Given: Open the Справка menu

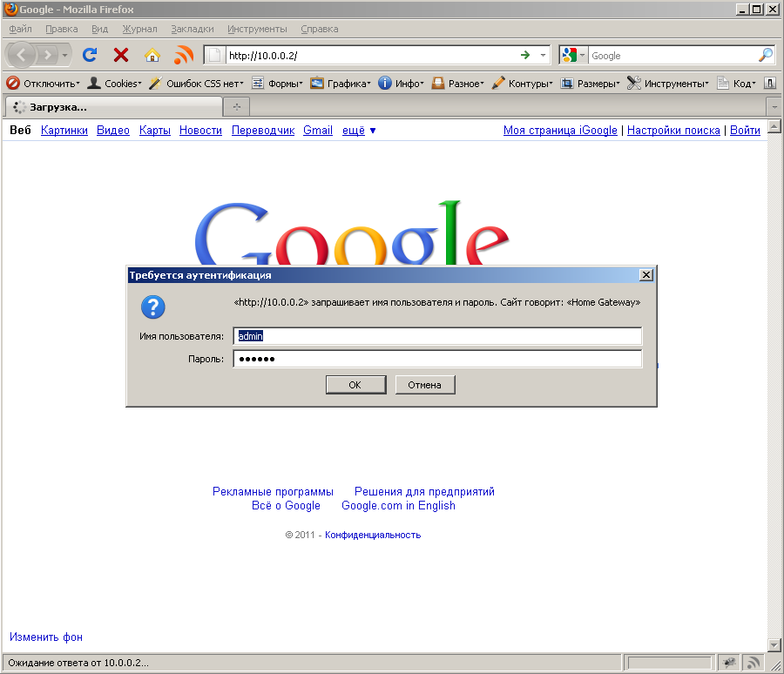Looking at the screenshot, I should point(319,29).
